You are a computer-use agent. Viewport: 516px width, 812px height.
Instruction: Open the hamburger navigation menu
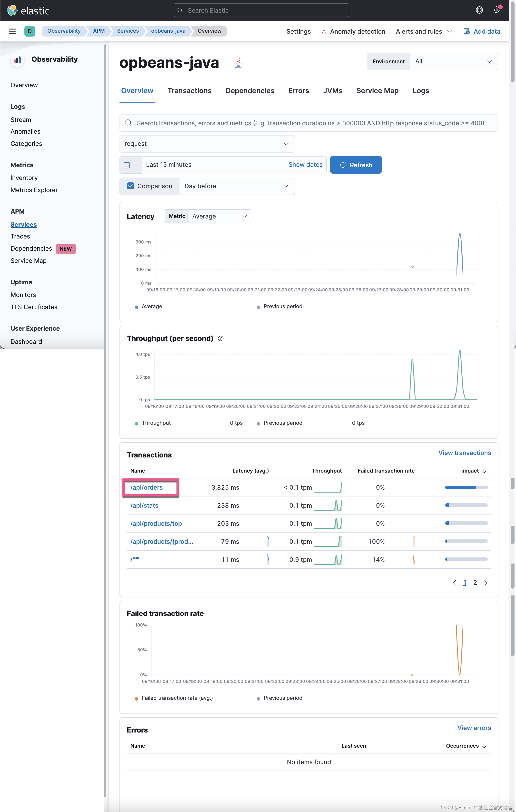[12, 31]
